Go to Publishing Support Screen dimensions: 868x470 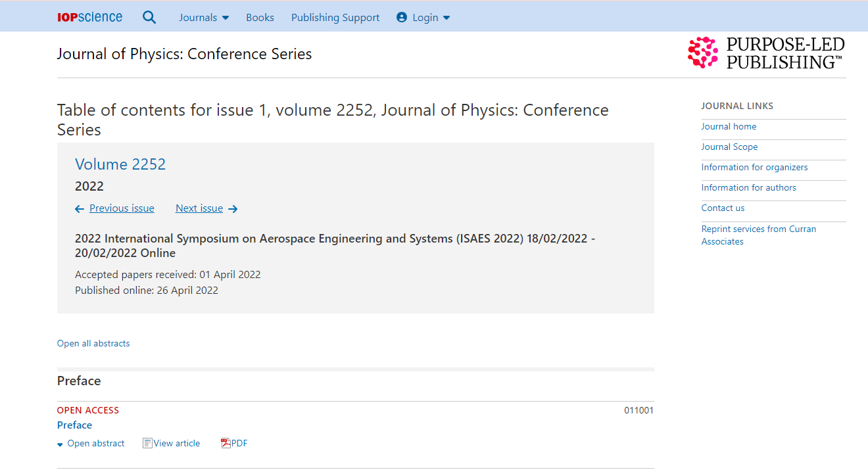[x=335, y=18]
